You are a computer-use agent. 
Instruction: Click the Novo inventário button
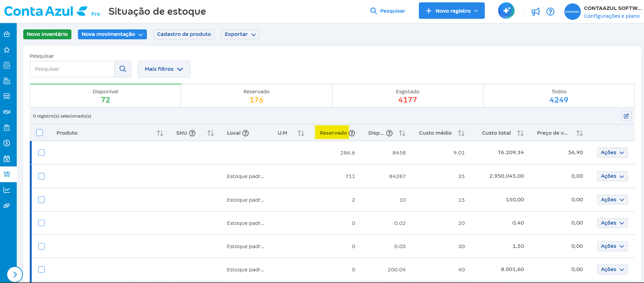tap(47, 34)
